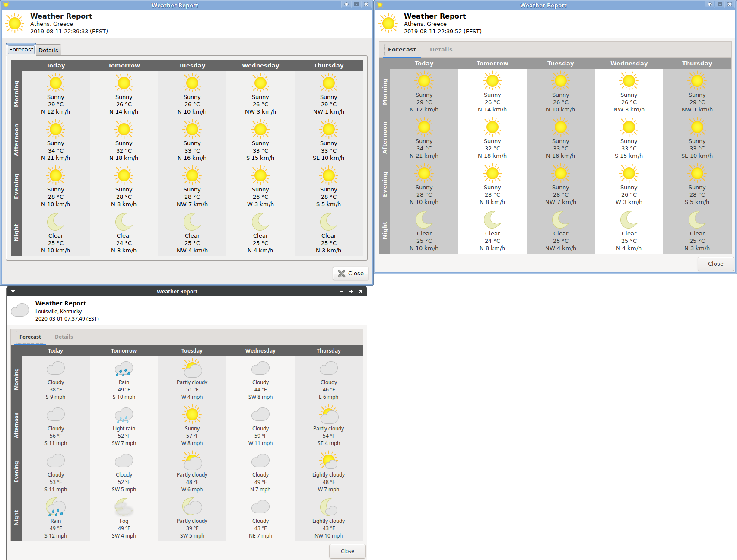
Task: Click Thursday morning's Partly cloudy icon at 46 °F
Action: [329, 369]
